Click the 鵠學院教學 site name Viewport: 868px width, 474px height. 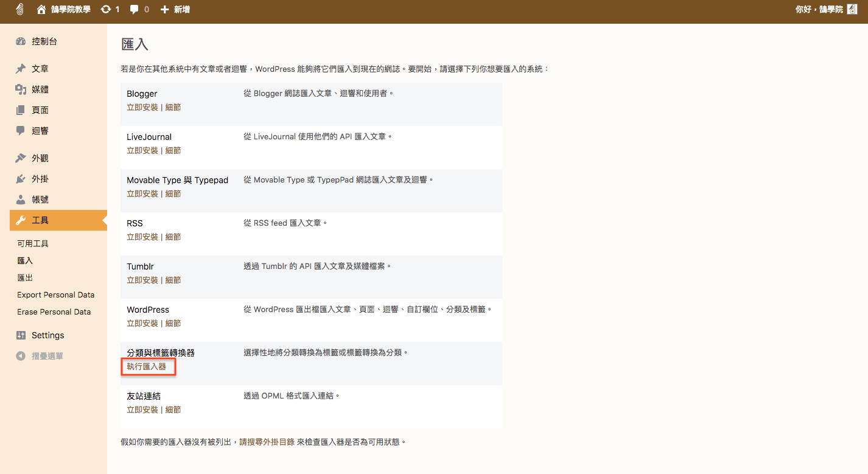click(71, 10)
